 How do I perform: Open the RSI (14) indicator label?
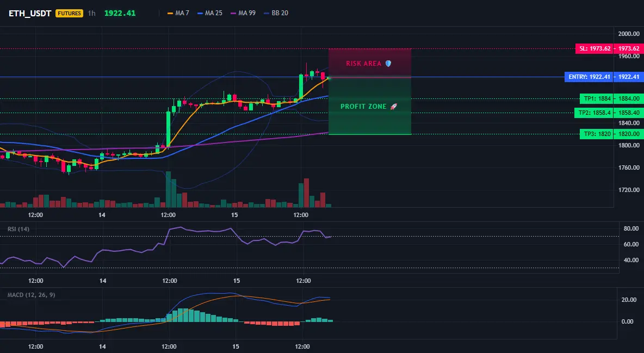[18, 229]
